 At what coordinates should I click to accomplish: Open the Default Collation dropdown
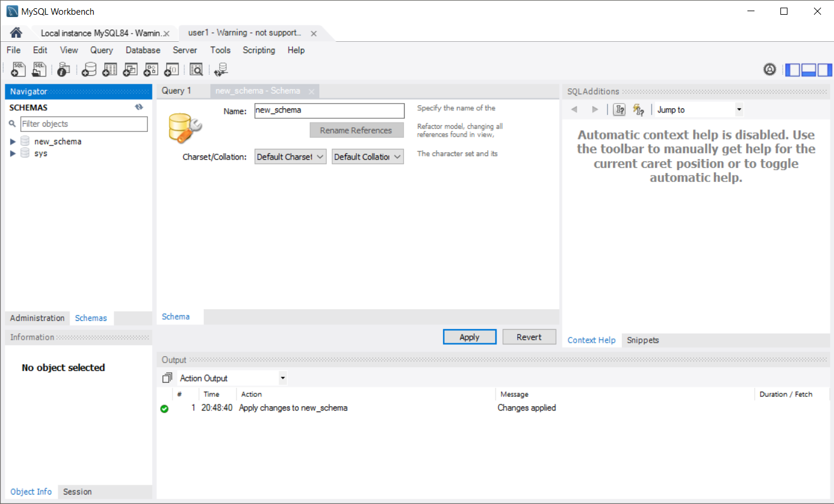pos(368,157)
